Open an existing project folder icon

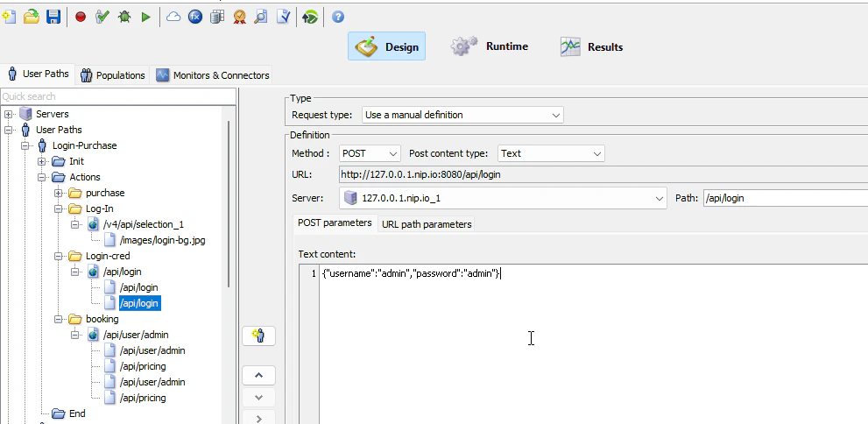tap(32, 17)
